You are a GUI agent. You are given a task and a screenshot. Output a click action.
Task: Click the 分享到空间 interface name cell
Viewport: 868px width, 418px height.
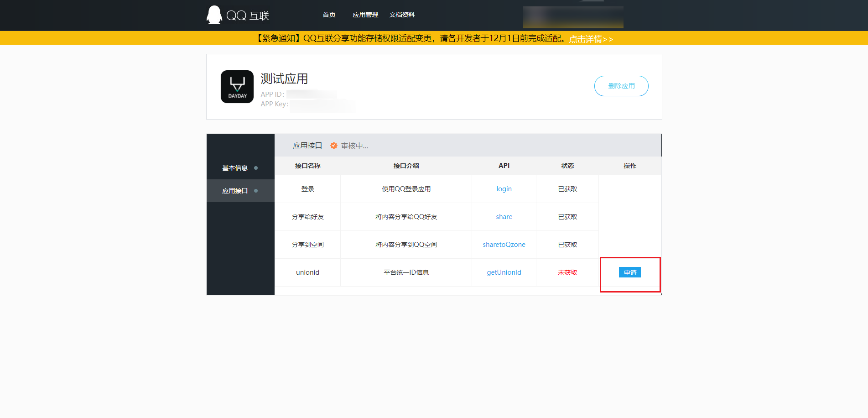[308, 245]
